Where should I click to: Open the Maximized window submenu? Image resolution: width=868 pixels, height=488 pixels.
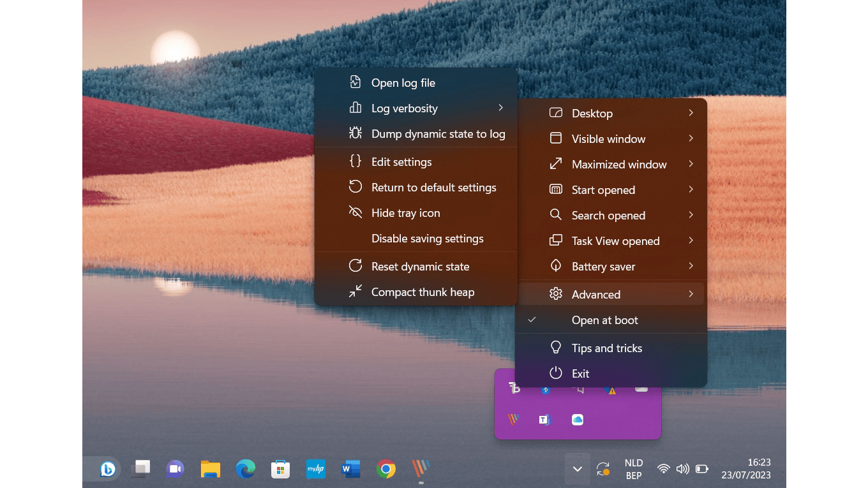pos(611,165)
